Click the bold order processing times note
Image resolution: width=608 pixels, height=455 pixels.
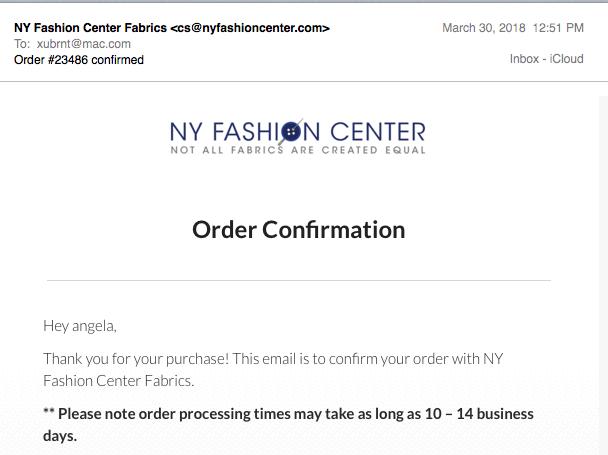[x=288, y=425]
